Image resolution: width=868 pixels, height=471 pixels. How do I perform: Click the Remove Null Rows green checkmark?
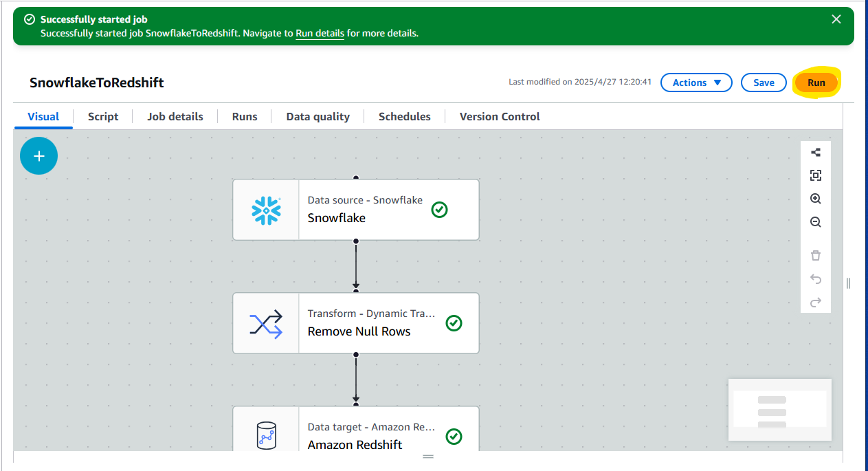454,323
